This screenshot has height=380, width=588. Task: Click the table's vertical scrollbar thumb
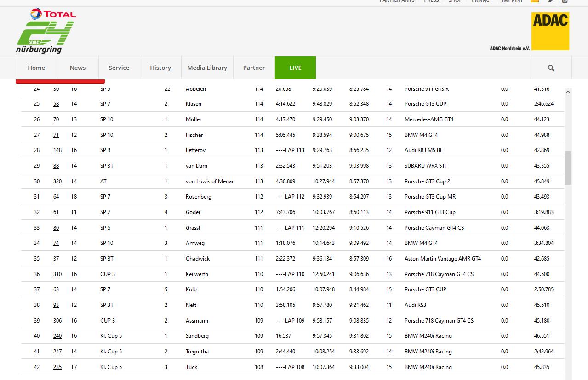tap(568, 168)
